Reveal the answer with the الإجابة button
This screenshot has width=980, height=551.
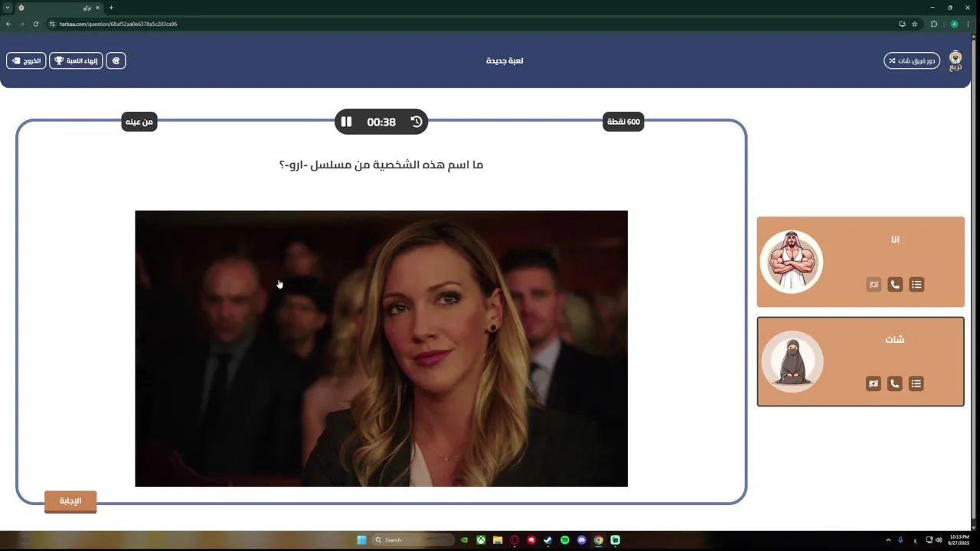click(70, 501)
